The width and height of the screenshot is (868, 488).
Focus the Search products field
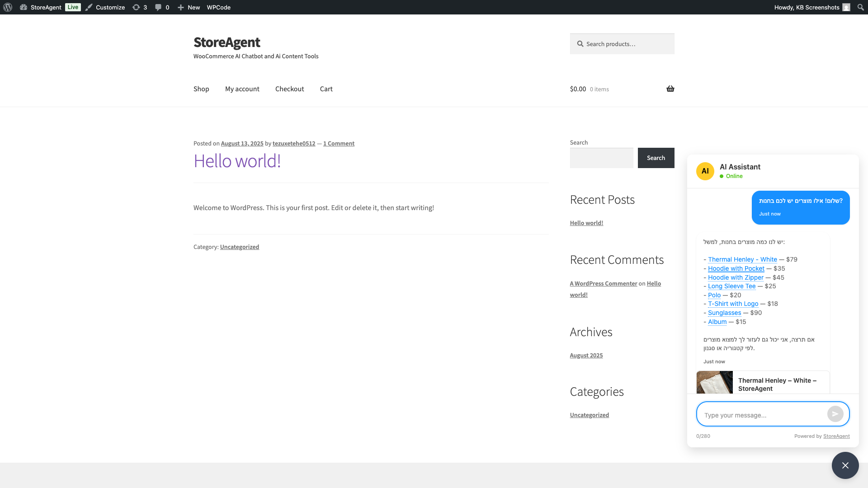(622, 44)
